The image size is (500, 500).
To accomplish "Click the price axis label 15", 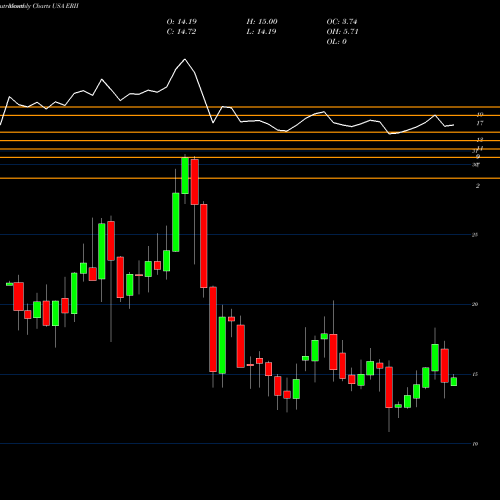I will click(x=475, y=374).
